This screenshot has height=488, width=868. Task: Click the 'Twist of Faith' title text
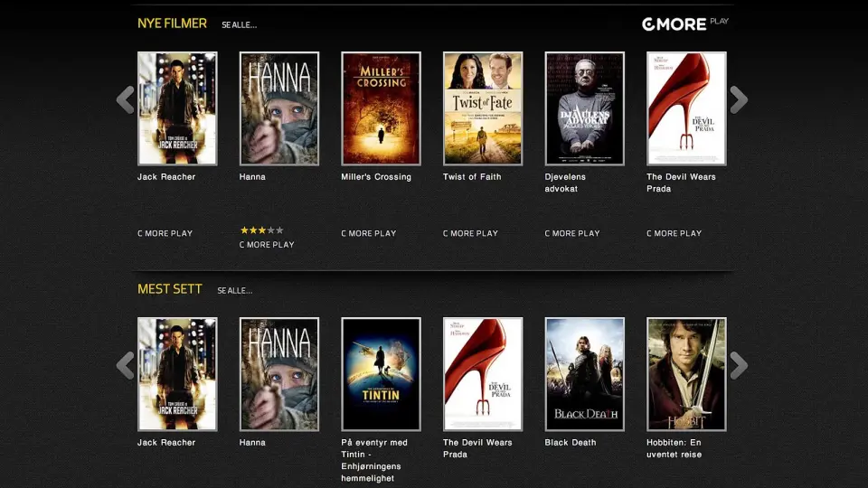472,177
